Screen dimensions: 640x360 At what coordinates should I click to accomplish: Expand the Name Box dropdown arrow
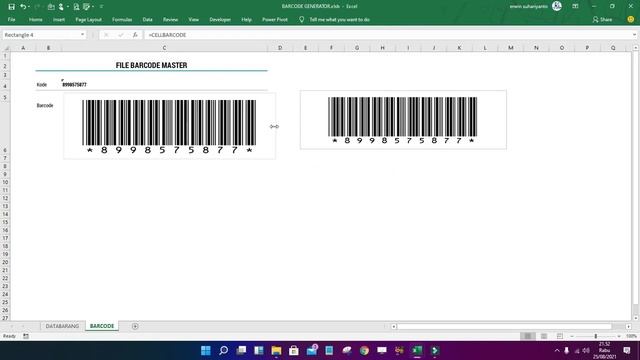tap(82, 35)
